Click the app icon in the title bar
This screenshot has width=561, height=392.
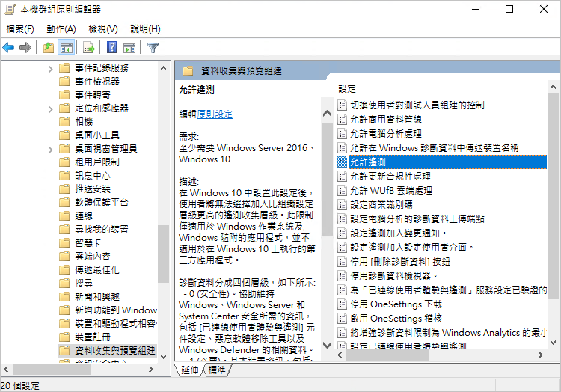[x=10, y=9]
